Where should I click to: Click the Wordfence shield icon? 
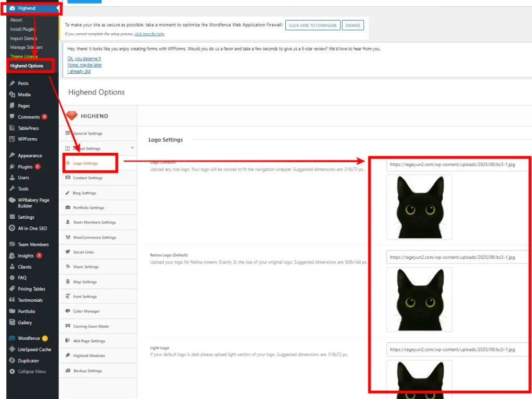click(x=12, y=338)
